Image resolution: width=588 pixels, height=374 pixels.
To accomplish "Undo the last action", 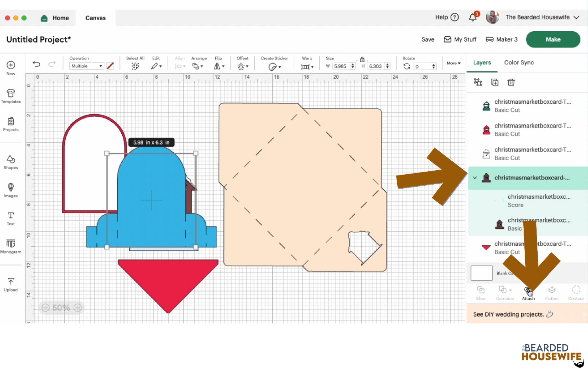I will [36, 64].
